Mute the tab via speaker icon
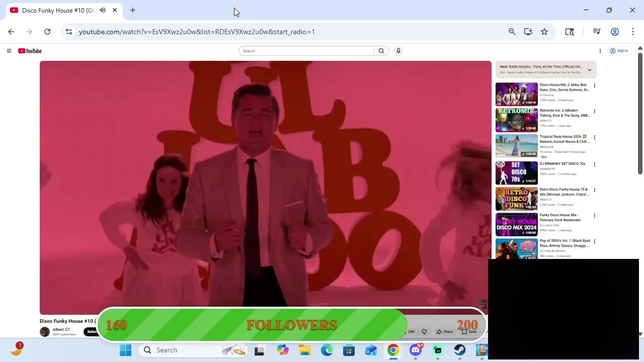This screenshot has height=362, width=644. point(103,10)
